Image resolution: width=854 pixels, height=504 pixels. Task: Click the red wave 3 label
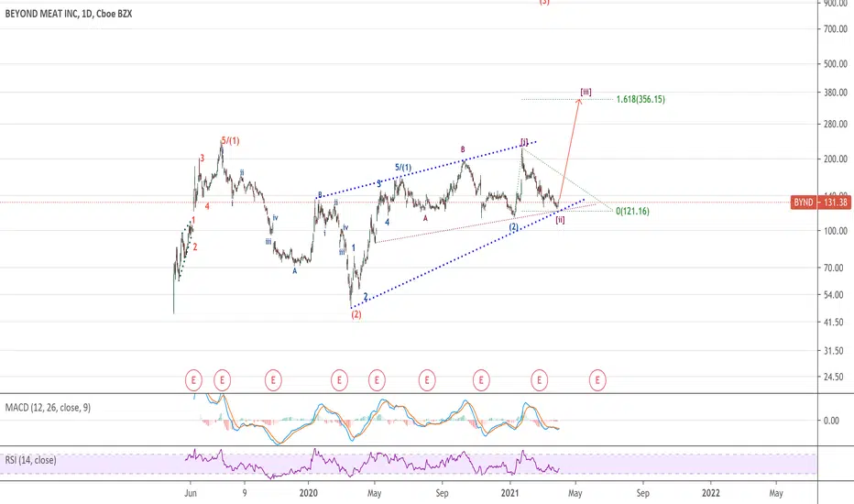click(x=203, y=159)
